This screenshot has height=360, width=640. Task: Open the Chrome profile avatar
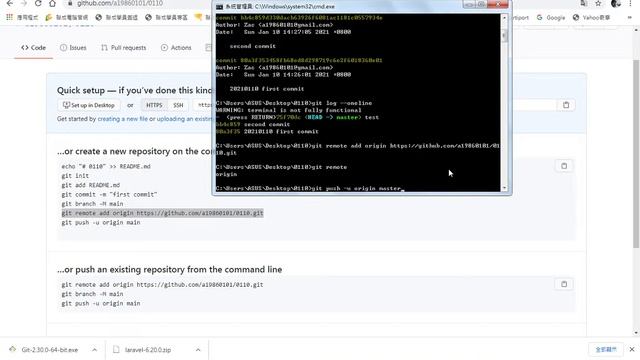[616, 3]
